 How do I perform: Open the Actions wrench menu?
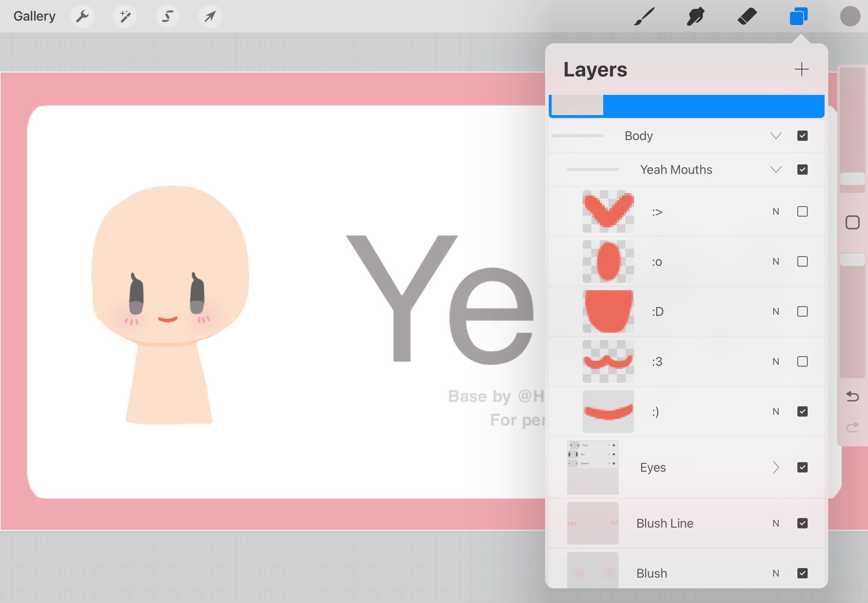click(82, 16)
